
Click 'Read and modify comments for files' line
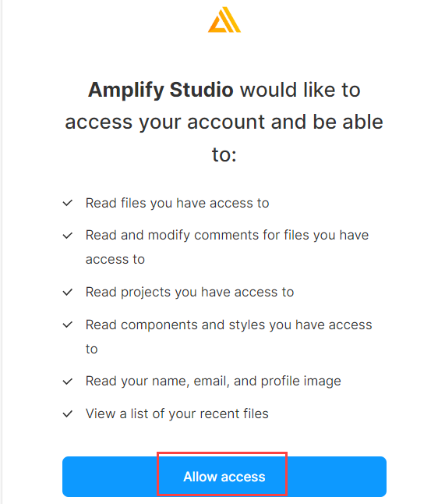point(227,236)
